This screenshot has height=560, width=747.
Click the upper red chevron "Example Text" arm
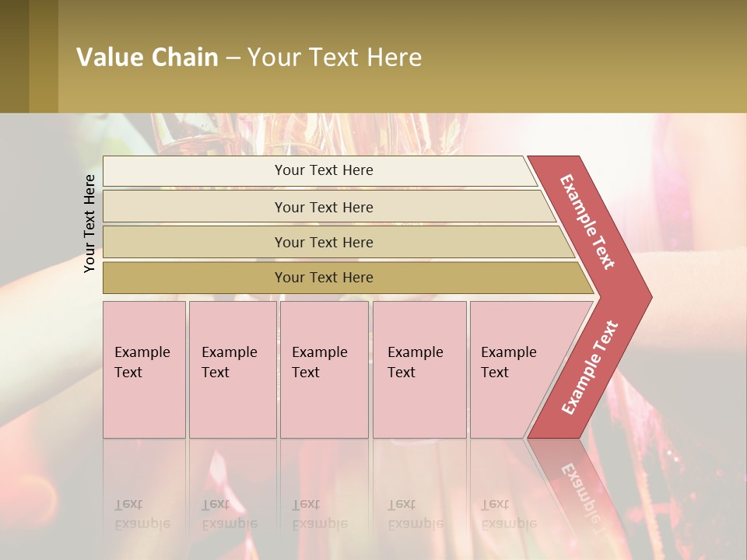(x=588, y=222)
